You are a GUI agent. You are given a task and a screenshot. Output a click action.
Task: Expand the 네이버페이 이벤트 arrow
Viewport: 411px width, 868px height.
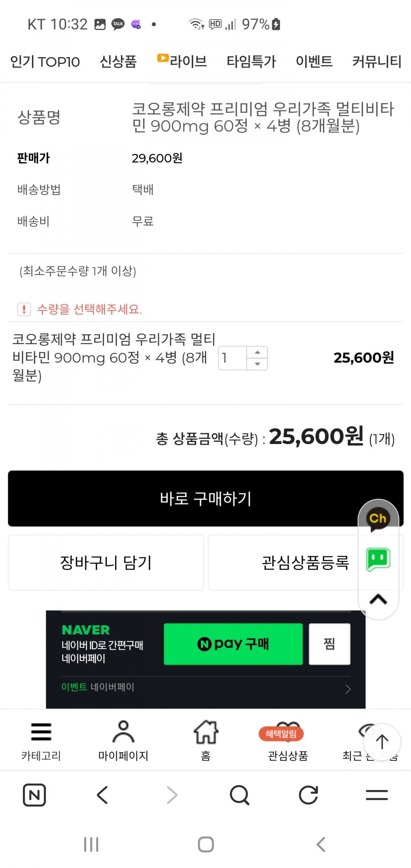pos(348,689)
